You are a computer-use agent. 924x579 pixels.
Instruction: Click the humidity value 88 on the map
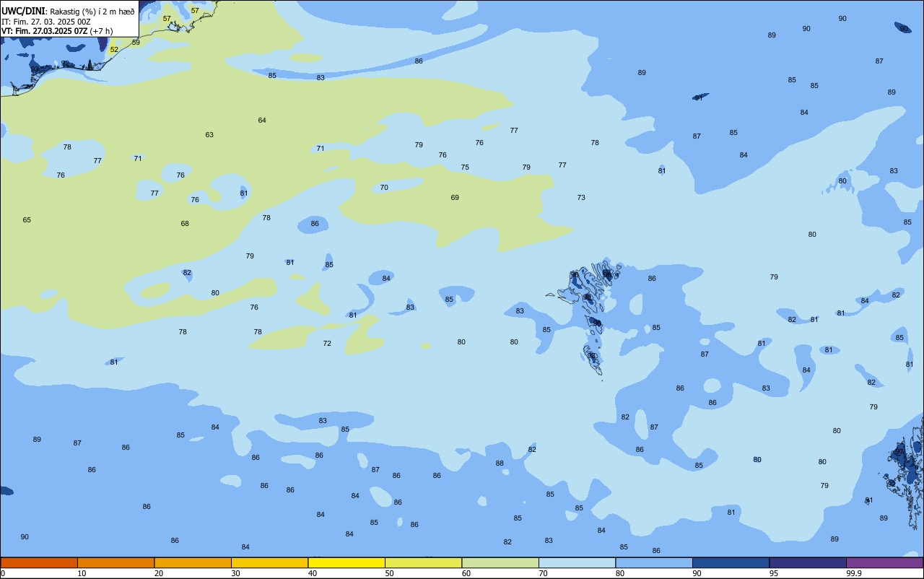point(500,463)
